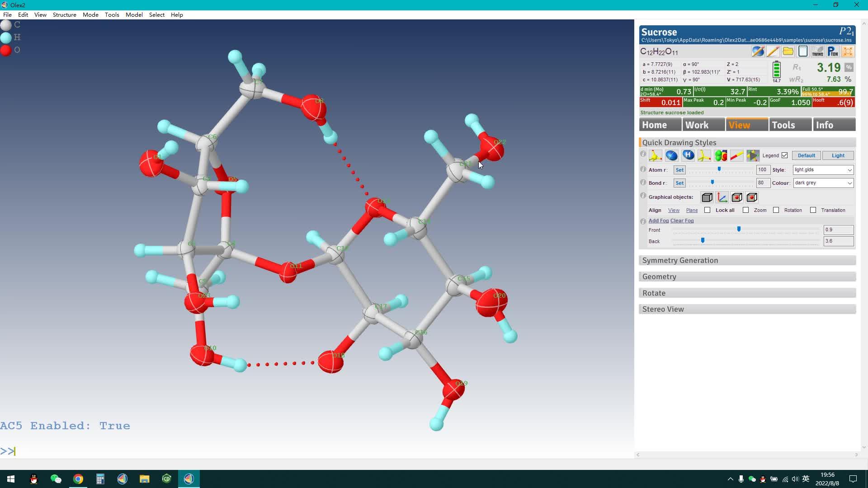The width and height of the screenshot is (868, 488).
Task: Enable the Lock all checkbox
Action: tap(708, 210)
